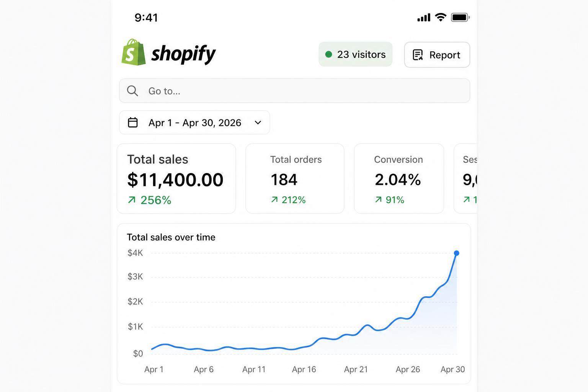This screenshot has width=588, height=392.
Task: Click the Apr 11 x-axis label
Action: click(x=254, y=369)
